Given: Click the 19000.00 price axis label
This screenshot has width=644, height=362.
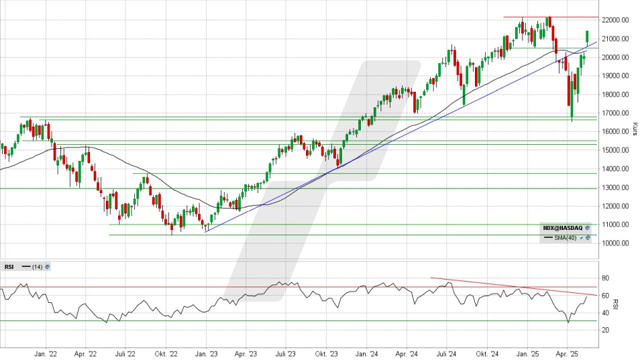Looking at the screenshot, I should (x=615, y=76).
